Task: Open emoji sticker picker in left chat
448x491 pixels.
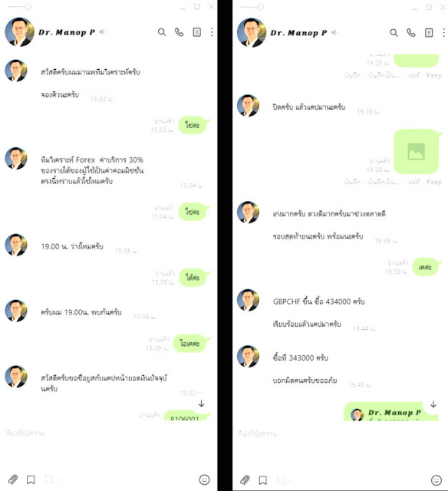Action: (x=204, y=479)
